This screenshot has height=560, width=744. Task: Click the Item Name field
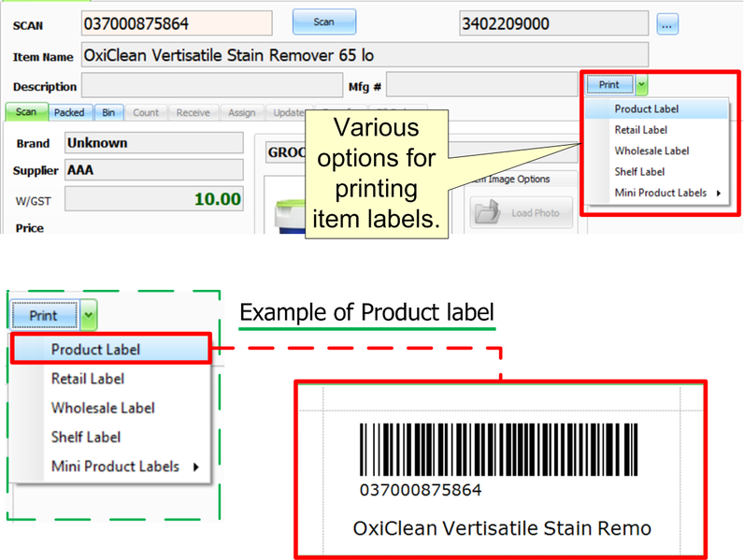click(x=365, y=54)
